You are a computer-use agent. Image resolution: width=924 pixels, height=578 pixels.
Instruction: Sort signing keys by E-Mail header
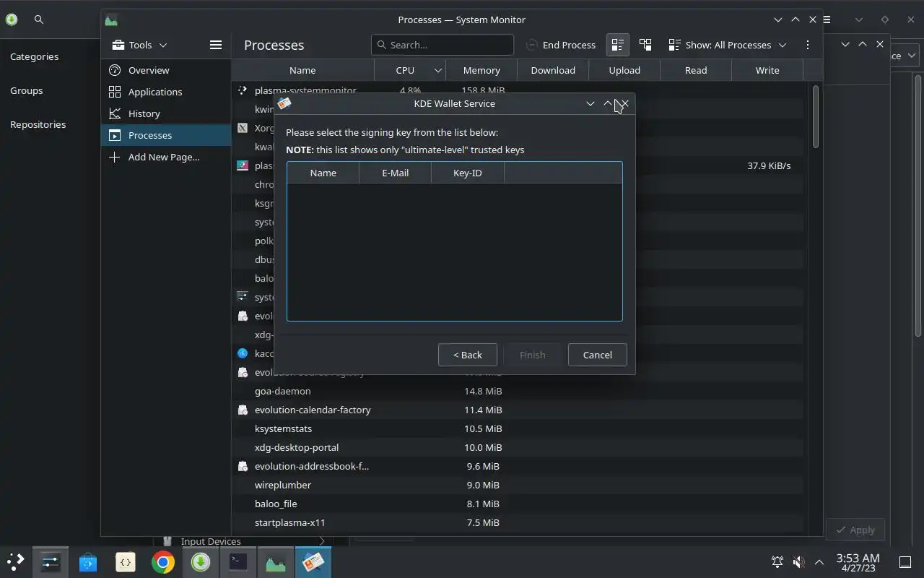[x=396, y=173]
